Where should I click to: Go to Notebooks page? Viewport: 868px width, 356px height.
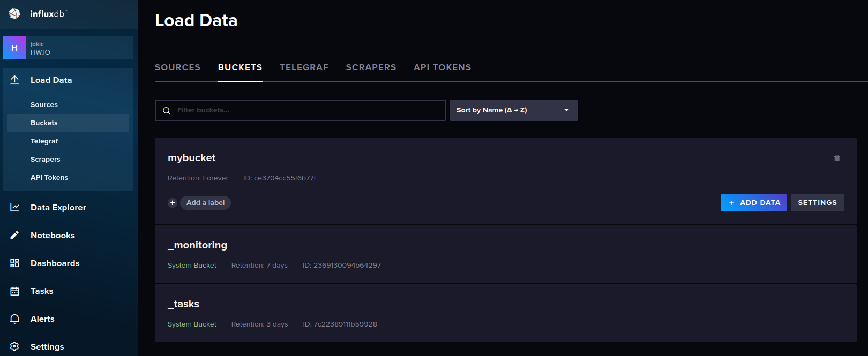tap(53, 236)
